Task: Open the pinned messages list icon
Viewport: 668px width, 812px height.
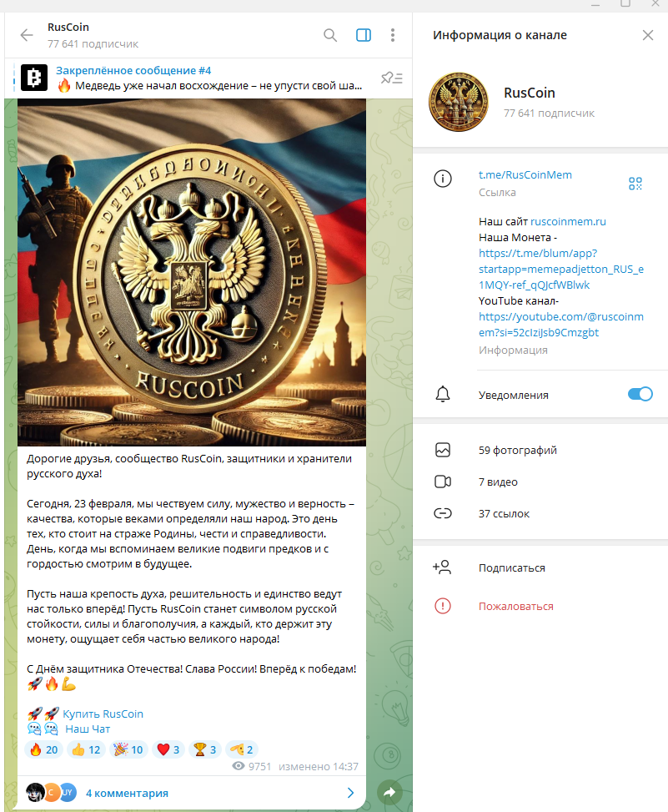Action: tap(392, 78)
